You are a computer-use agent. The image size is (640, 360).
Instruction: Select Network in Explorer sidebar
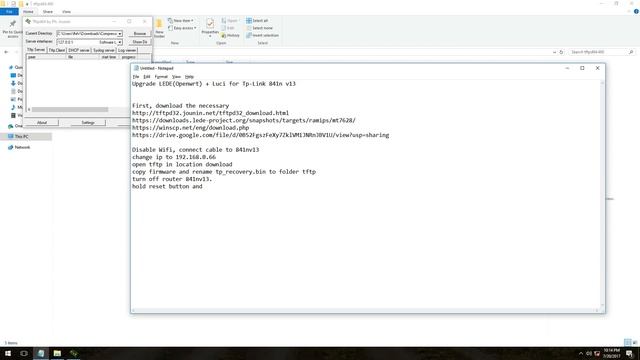coord(19,147)
